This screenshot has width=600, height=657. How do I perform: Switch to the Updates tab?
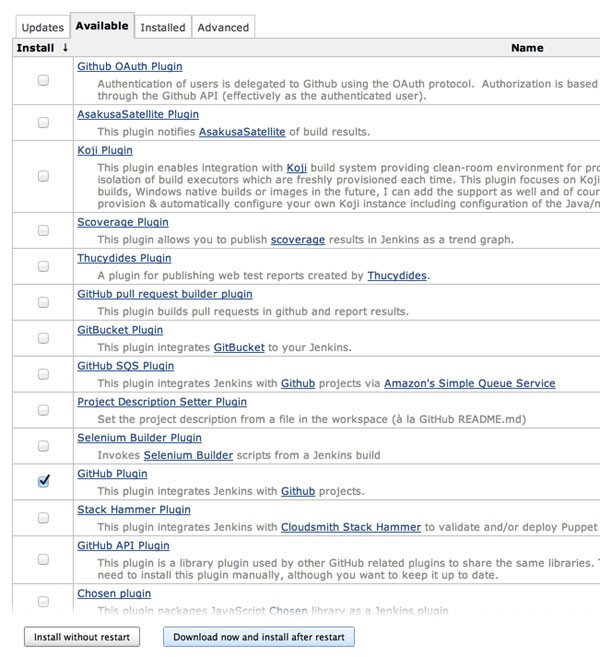42,28
